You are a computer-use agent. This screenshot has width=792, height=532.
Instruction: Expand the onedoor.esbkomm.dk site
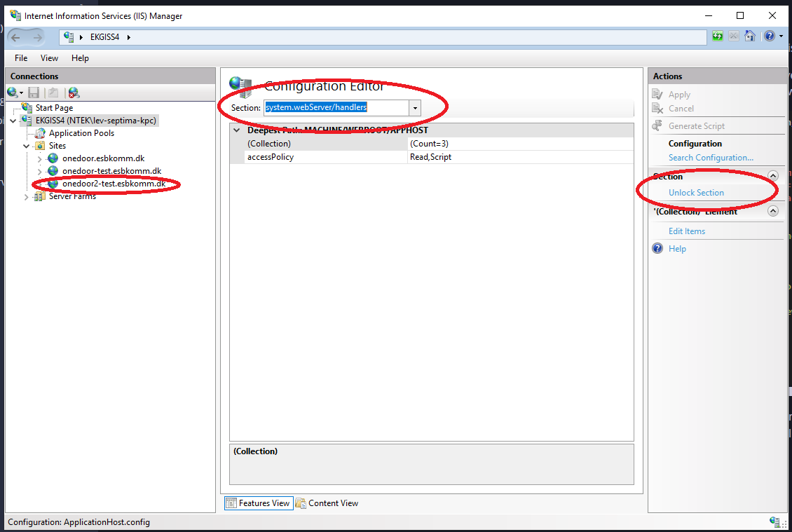pyautogui.click(x=40, y=158)
